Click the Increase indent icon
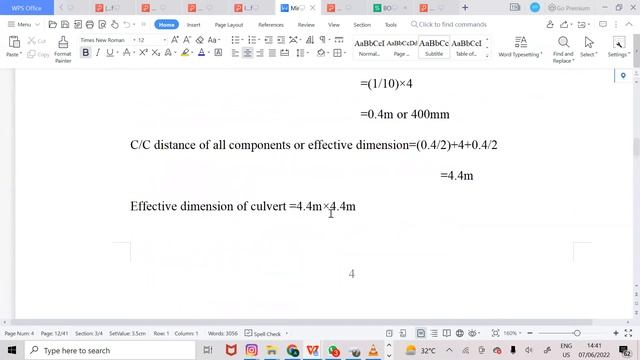 (x=281, y=40)
